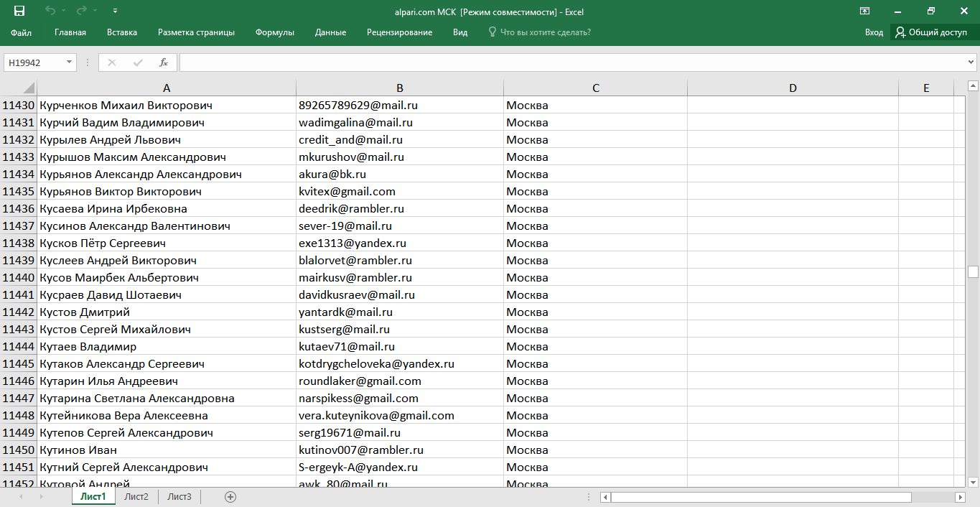Open the Файл menu

22,32
